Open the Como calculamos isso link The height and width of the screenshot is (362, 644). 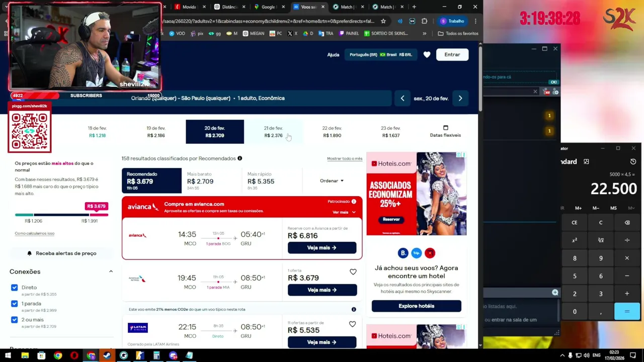[x=34, y=233]
